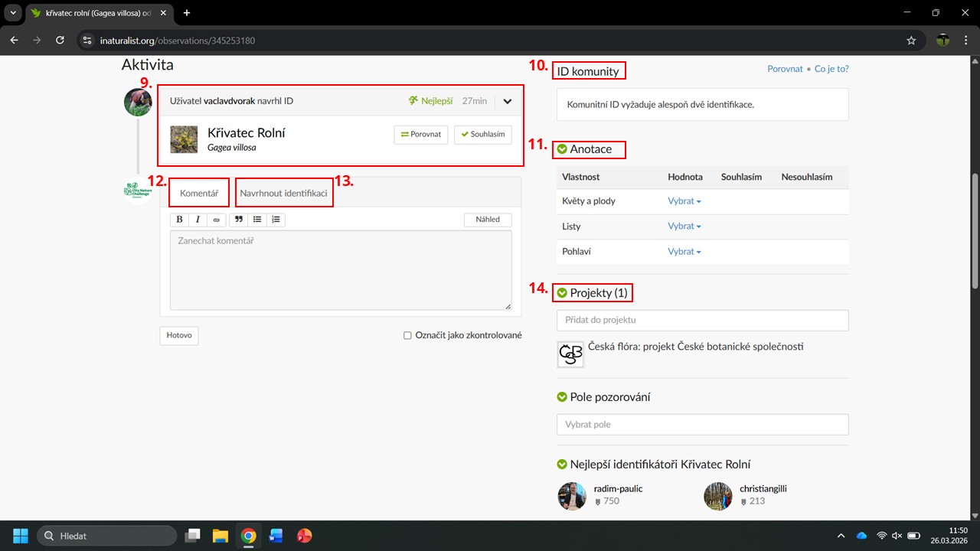Viewport: 980px width, 551px height.
Task: Reload the page in browser
Action: point(60,41)
